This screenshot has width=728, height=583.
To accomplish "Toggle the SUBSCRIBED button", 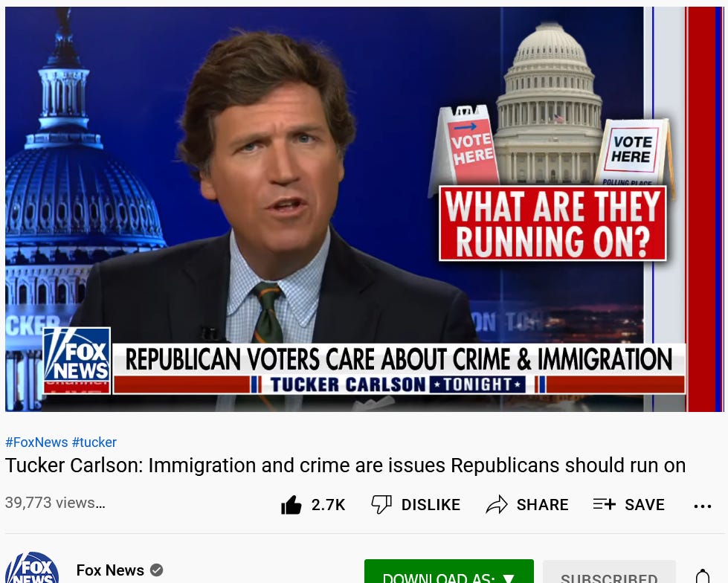I will 609,573.
